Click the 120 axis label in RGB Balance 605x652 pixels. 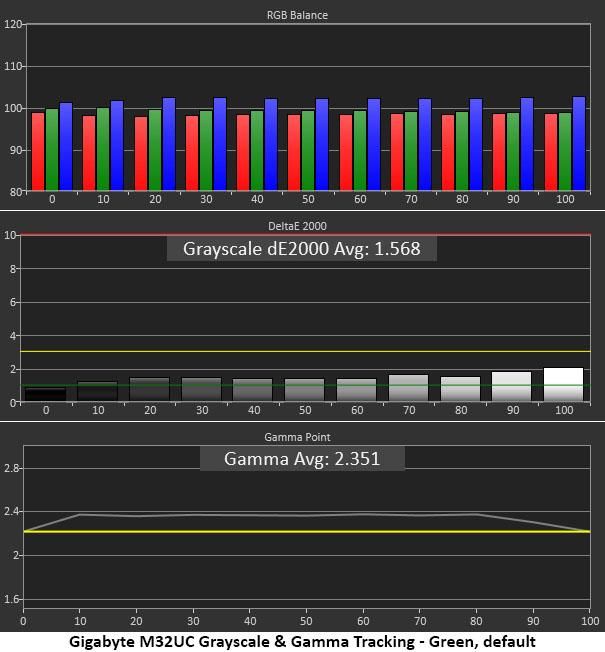(x=12, y=25)
